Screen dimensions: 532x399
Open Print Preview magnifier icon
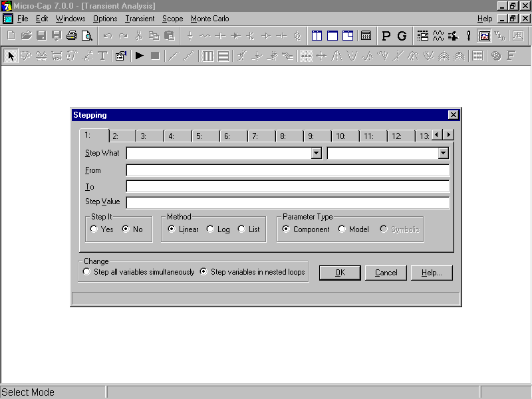87,36
